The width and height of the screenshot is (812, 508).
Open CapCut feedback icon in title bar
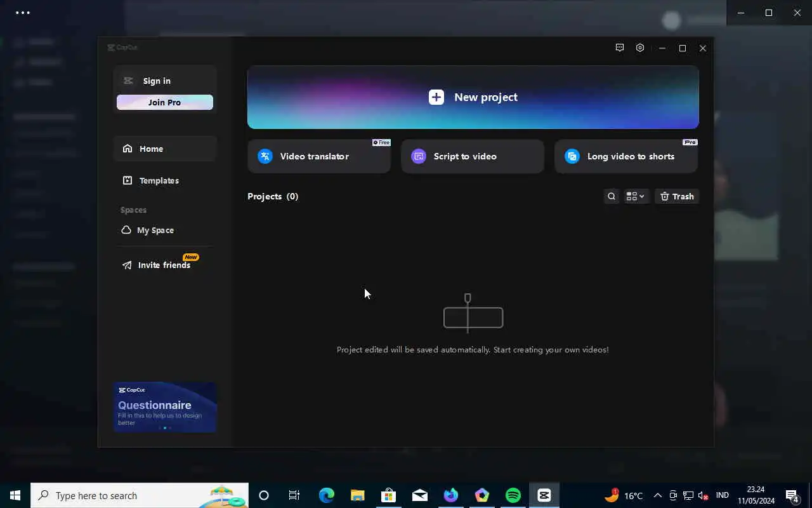coord(620,48)
